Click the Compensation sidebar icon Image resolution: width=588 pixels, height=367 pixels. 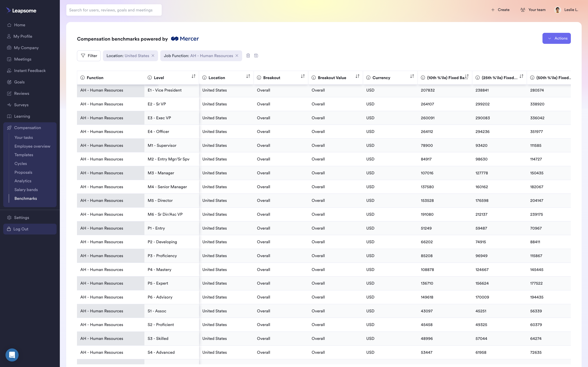[9, 128]
